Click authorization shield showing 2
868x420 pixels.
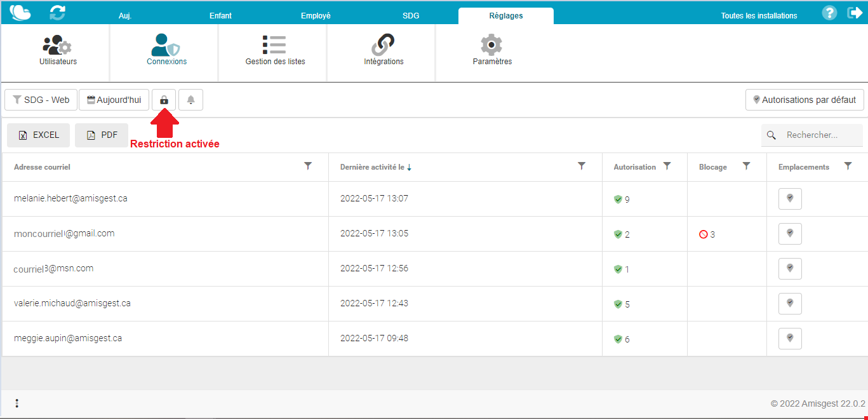(618, 234)
